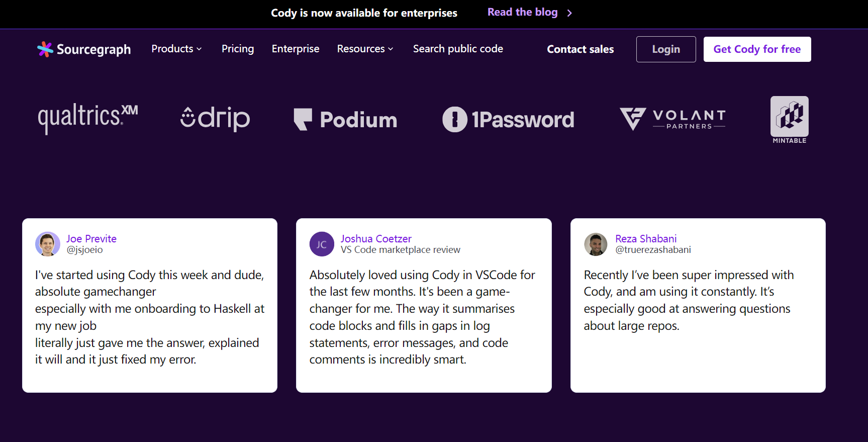868x442 pixels.
Task: Open the Contact sales link
Action: point(580,49)
